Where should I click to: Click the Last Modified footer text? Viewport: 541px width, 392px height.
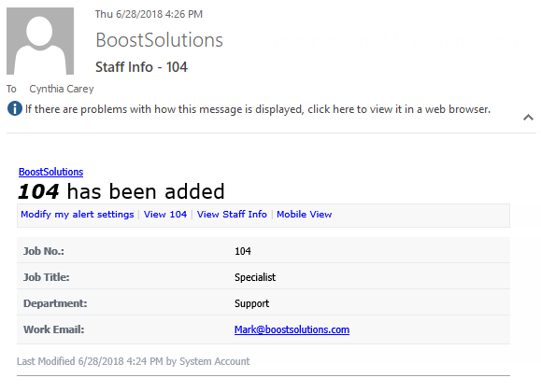click(x=134, y=361)
